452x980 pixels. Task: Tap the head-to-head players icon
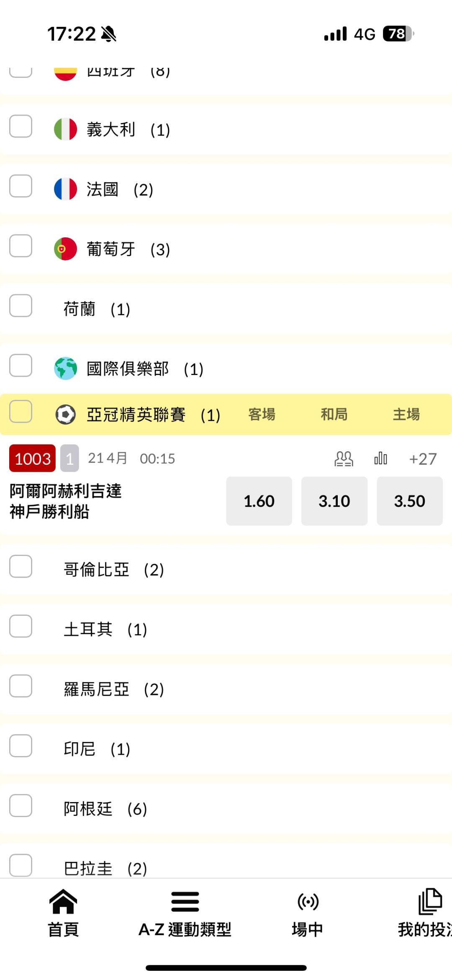(344, 459)
